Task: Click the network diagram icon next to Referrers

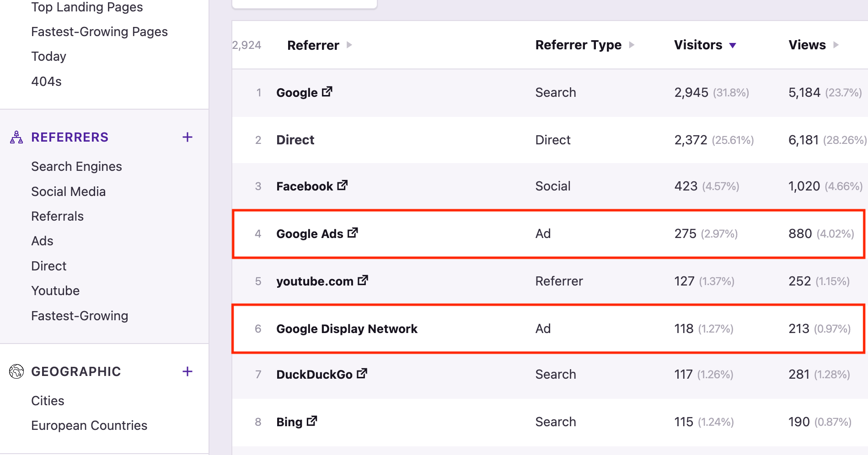Action: coord(16,137)
